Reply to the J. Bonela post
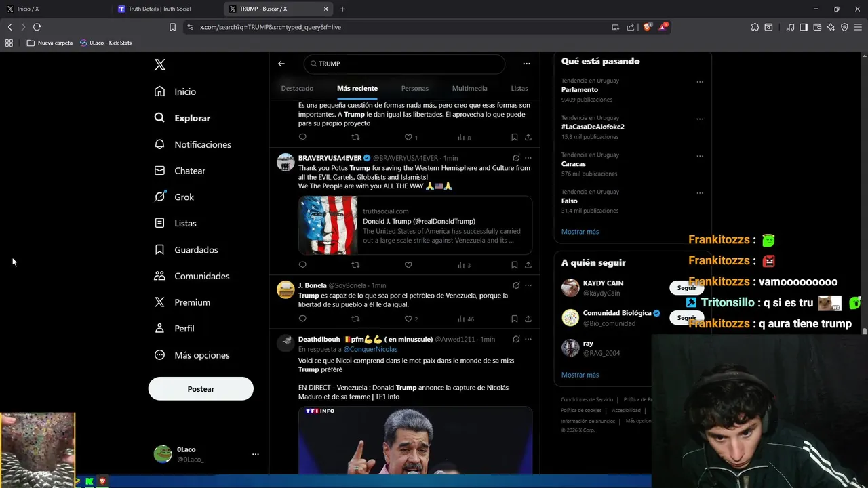 pos(302,319)
